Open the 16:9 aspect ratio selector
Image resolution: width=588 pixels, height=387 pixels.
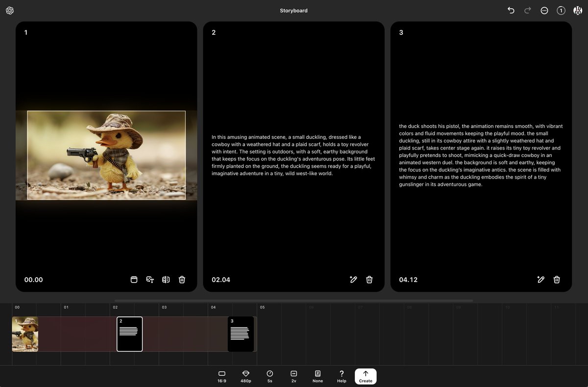coord(222,376)
